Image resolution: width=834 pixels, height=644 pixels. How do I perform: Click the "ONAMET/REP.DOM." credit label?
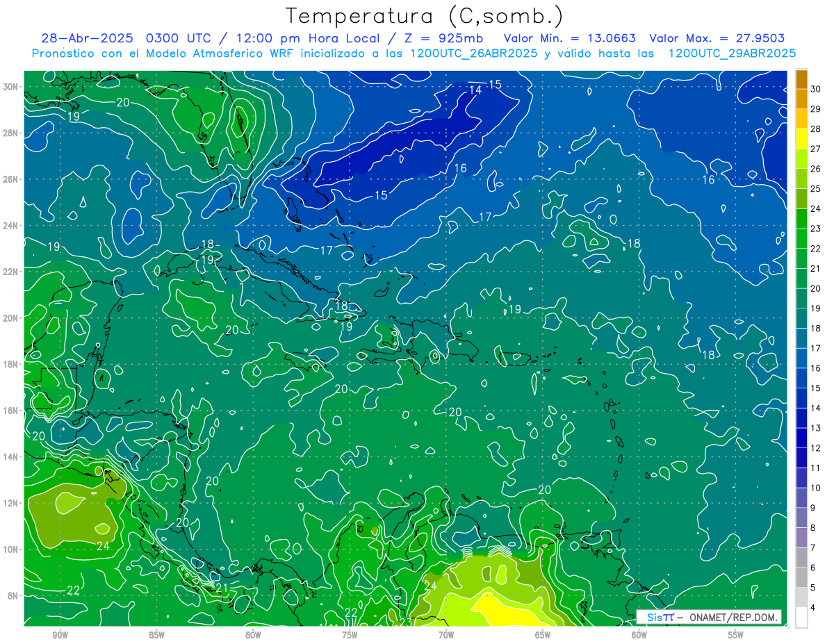tap(734, 617)
